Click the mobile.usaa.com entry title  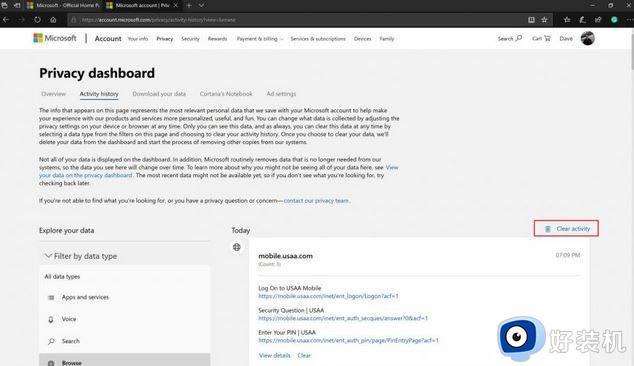[285, 256]
